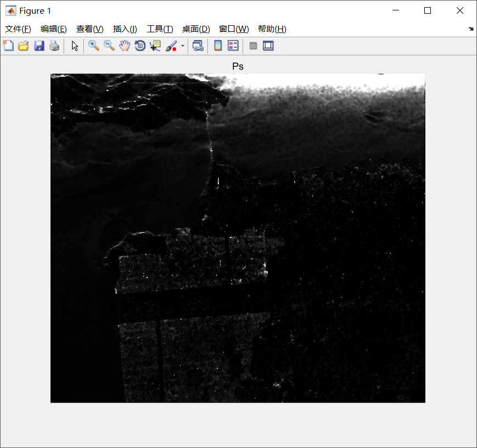Open the 文件(F) menu
The width and height of the screenshot is (477, 448).
pyautogui.click(x=18, y=29)
